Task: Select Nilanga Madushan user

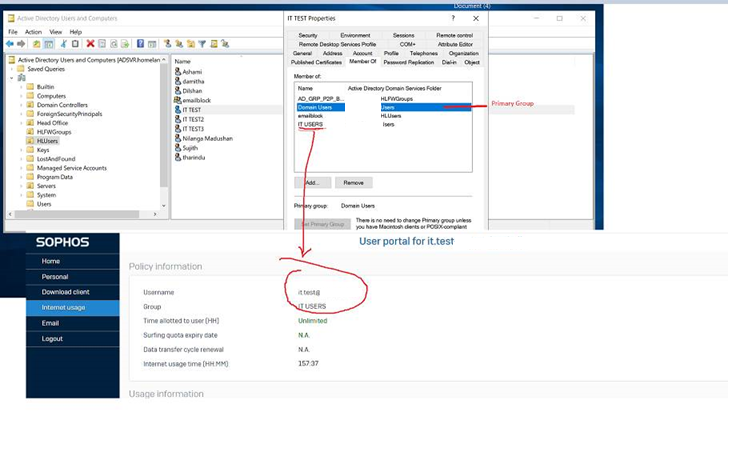Action: pyautogui.click(x=207, y=139)
